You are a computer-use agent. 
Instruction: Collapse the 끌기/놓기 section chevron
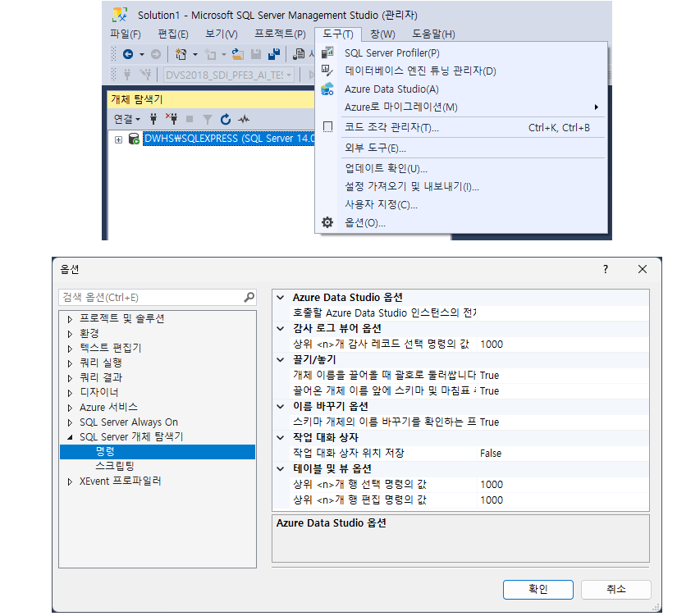pyautogui.click(x=281, y=359)
